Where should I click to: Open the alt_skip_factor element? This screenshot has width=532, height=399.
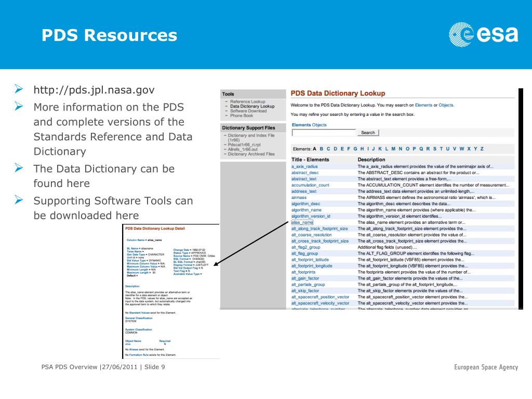305,291
